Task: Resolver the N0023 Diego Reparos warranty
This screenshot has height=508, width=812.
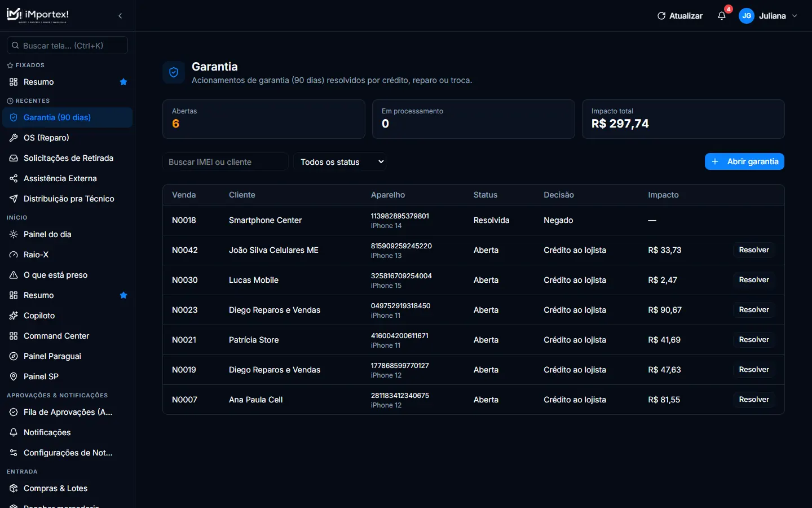Action: click(754, 310)
